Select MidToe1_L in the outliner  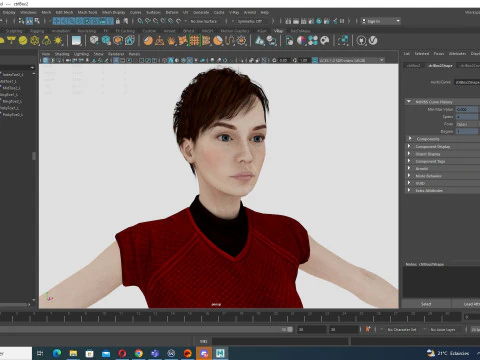(8, 81)
